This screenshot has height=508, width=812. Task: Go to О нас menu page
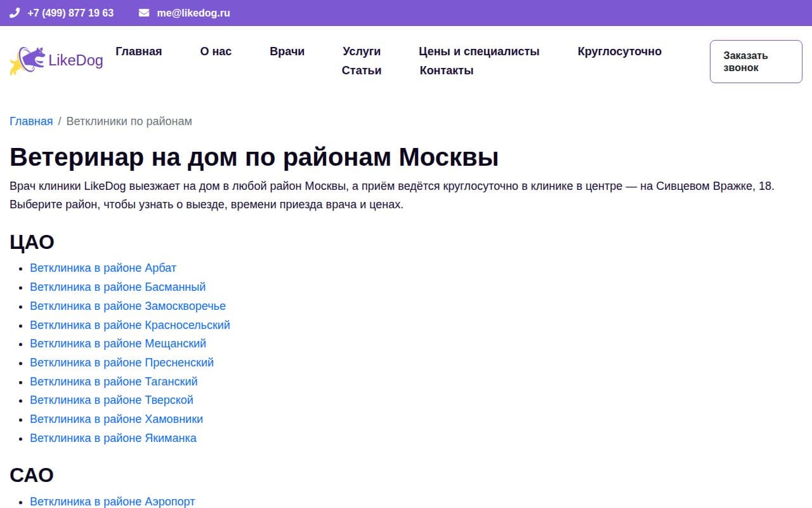216,51
